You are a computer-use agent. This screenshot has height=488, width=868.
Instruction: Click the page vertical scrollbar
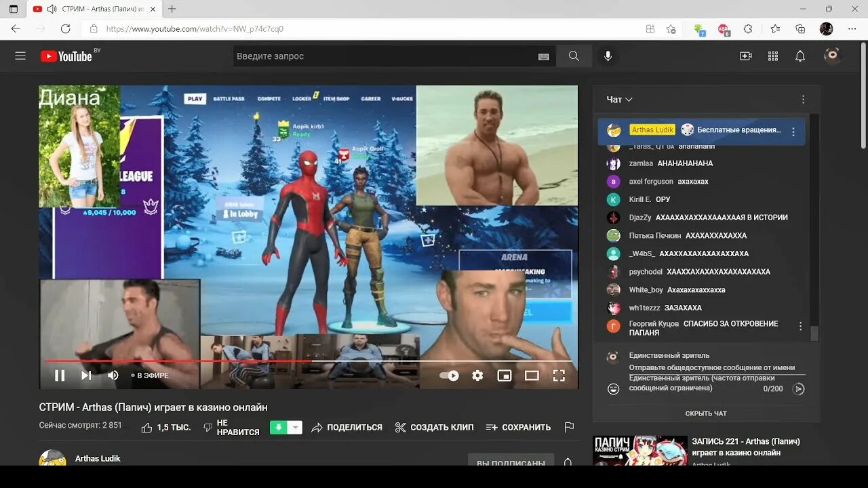863,95
